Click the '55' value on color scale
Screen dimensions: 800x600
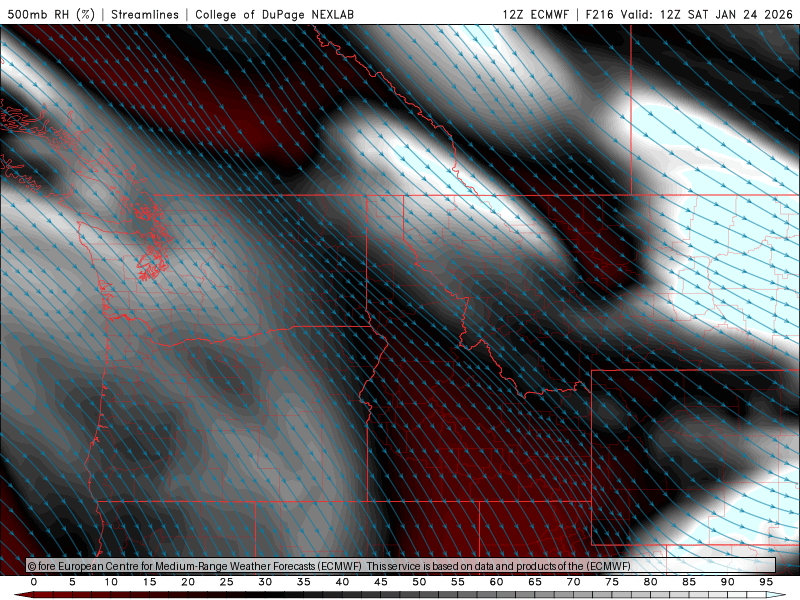coord(458,582)
